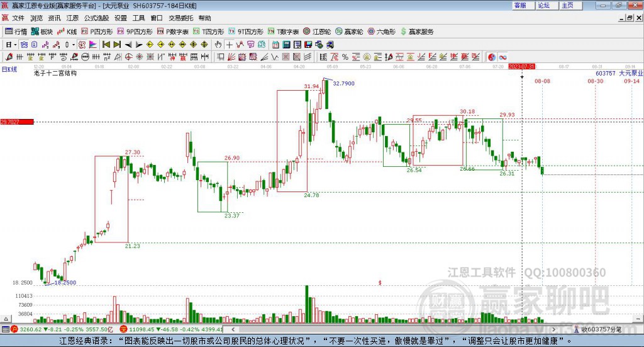
Task: Open the 9P四方形 tool
Action: 135,31
